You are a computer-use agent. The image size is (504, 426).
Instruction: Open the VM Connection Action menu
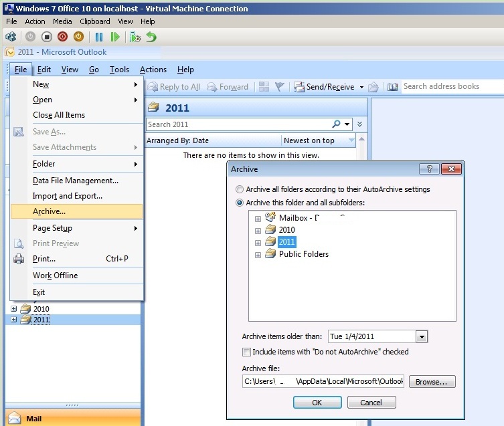click(x=35, y=21)
